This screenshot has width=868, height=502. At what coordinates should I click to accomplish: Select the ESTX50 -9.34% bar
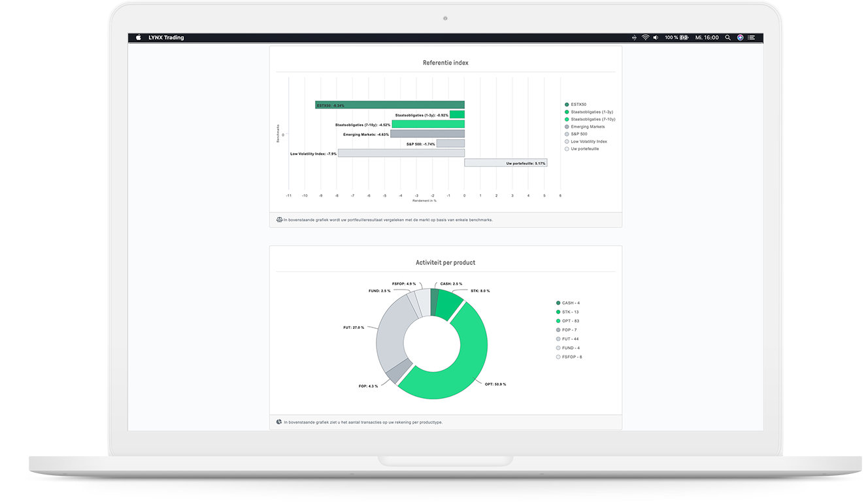pos(390,105)
